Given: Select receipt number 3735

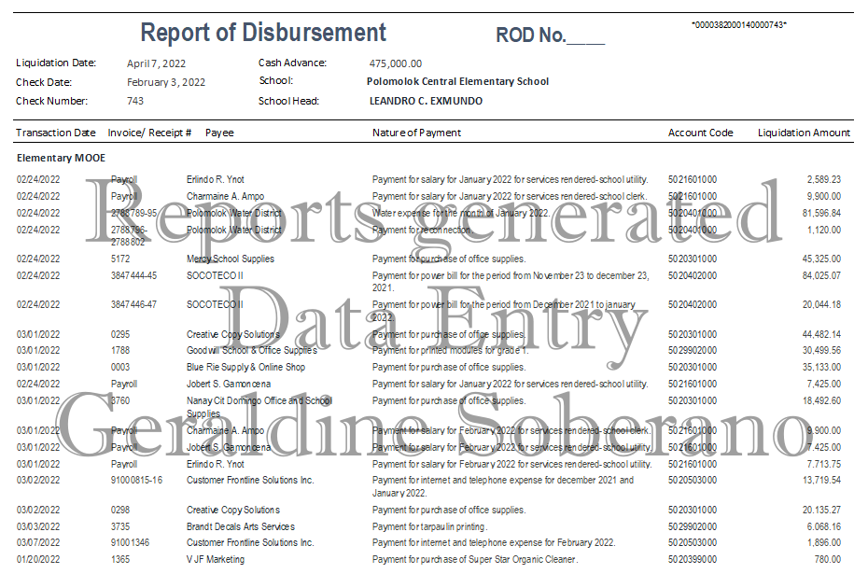Looking at the screenshot, I should [x=120, y=526].
